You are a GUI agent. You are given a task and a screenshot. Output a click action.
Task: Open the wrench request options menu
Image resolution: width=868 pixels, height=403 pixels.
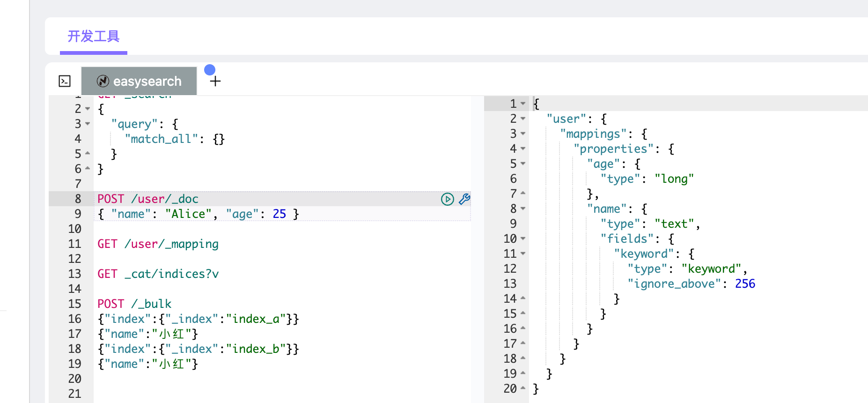(464, 199)
